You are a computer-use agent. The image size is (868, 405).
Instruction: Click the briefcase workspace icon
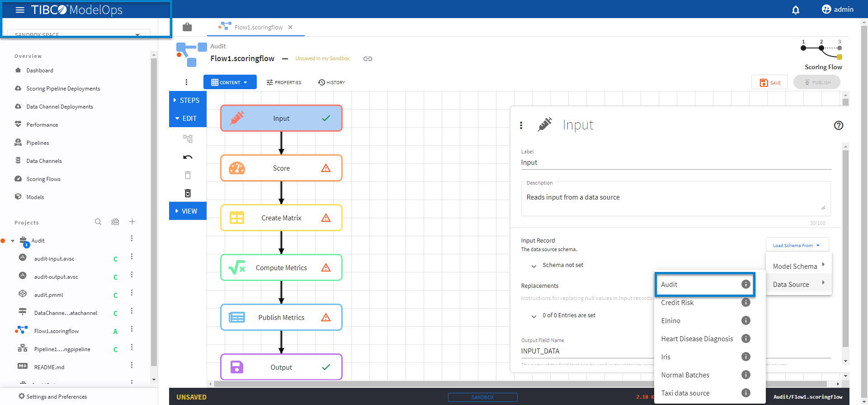click(x=187, y=27)
